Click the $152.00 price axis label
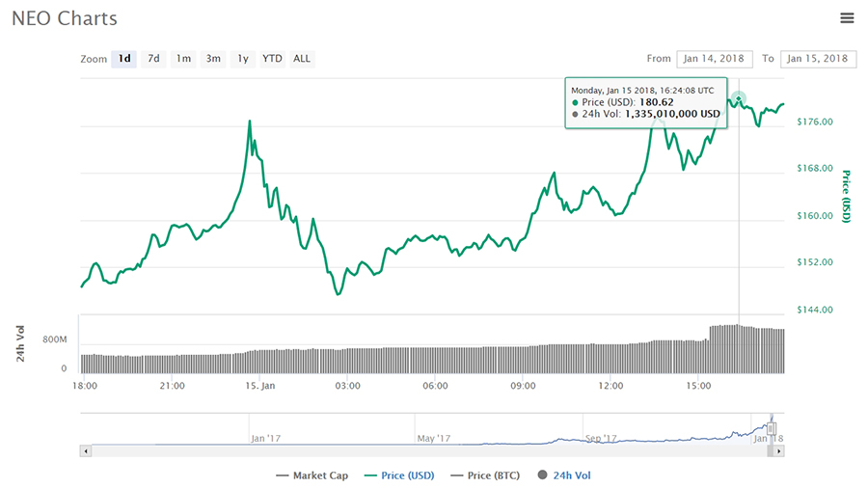The image size is (868, 488). pyautogui.click(x=815, y=262)
